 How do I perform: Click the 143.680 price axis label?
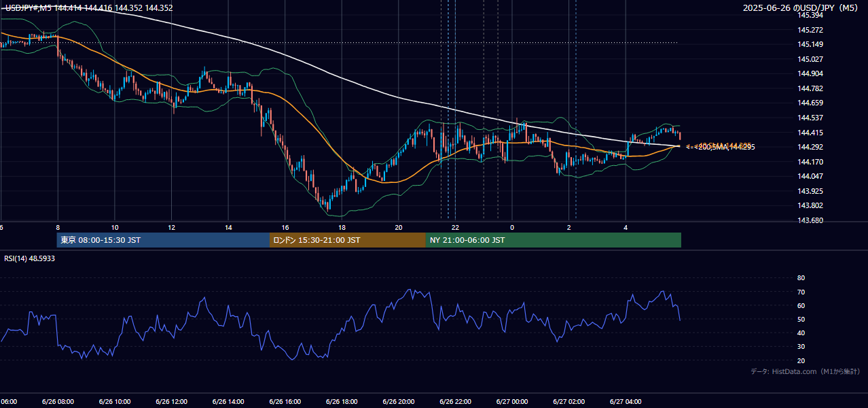pos(810,220)
